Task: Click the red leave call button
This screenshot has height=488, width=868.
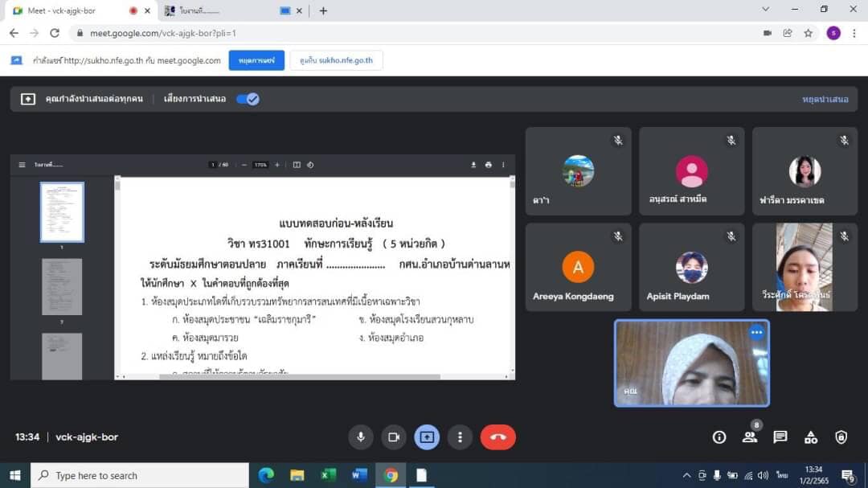Action: pos(497,437)
